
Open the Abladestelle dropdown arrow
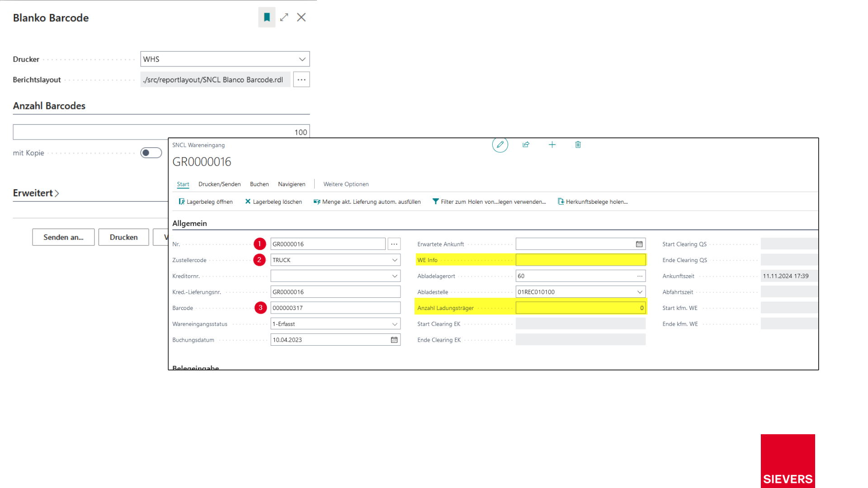point(640,292)
